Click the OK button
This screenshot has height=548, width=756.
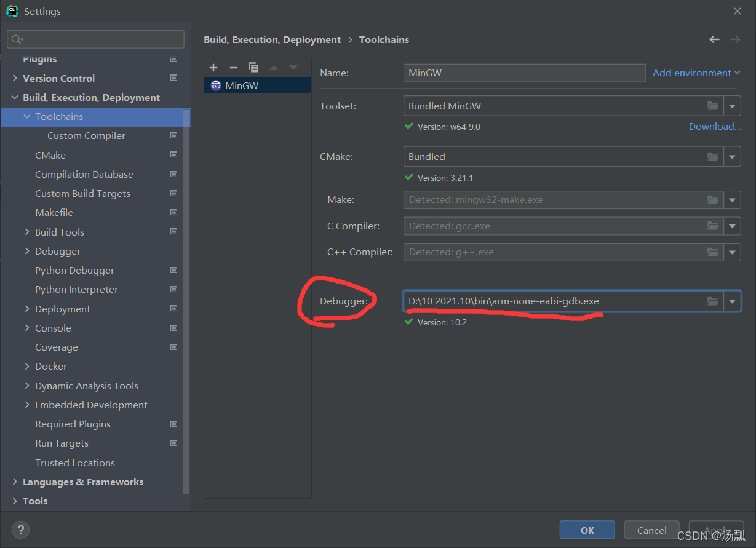coord(587,530)
